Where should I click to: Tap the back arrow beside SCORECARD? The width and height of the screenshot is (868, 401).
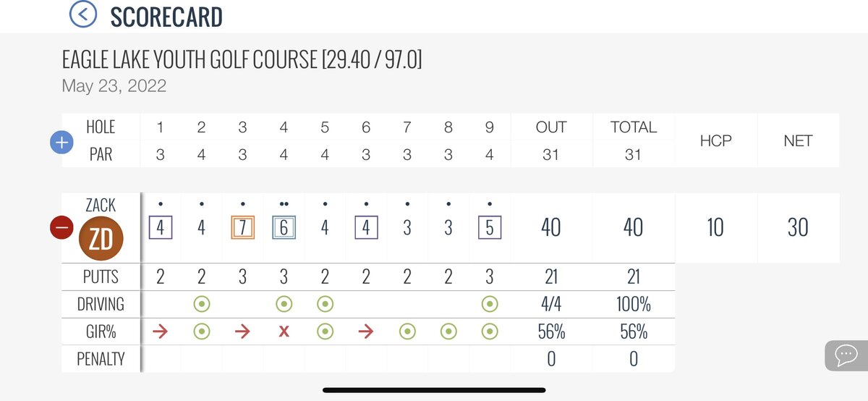83,14
